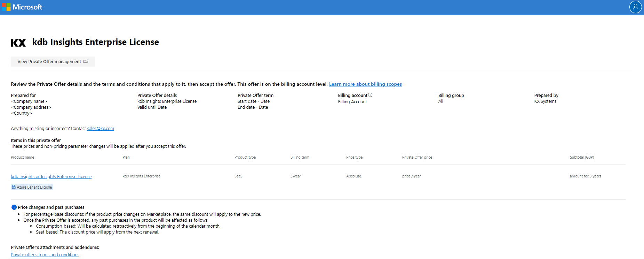Image resolution: width=644 pixels, height=259 pixels.
Task: Click the Subtotal (GBP) column header
Action: [582, 158]
